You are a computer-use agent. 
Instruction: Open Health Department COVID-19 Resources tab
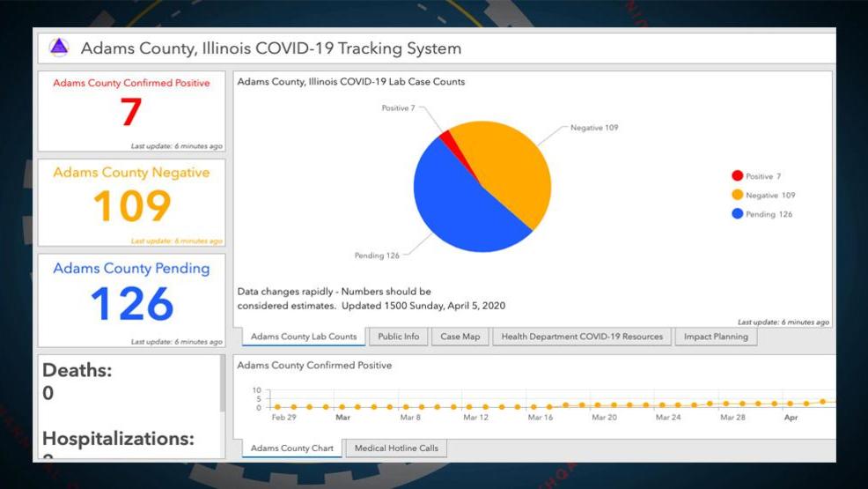(582, 337)
